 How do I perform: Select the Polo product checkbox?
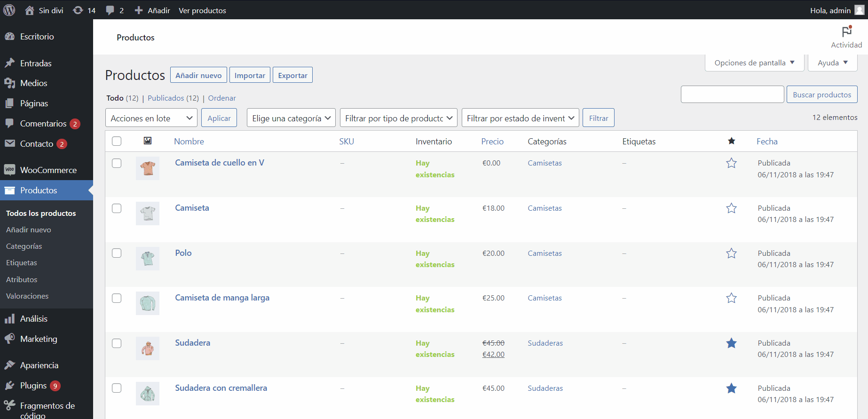(x=117, y=253)
